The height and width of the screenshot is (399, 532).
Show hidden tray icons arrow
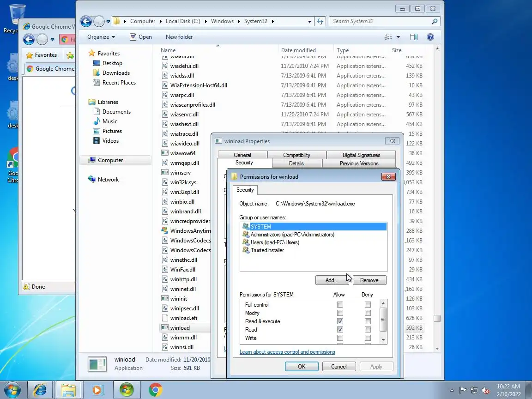(452, 391)
